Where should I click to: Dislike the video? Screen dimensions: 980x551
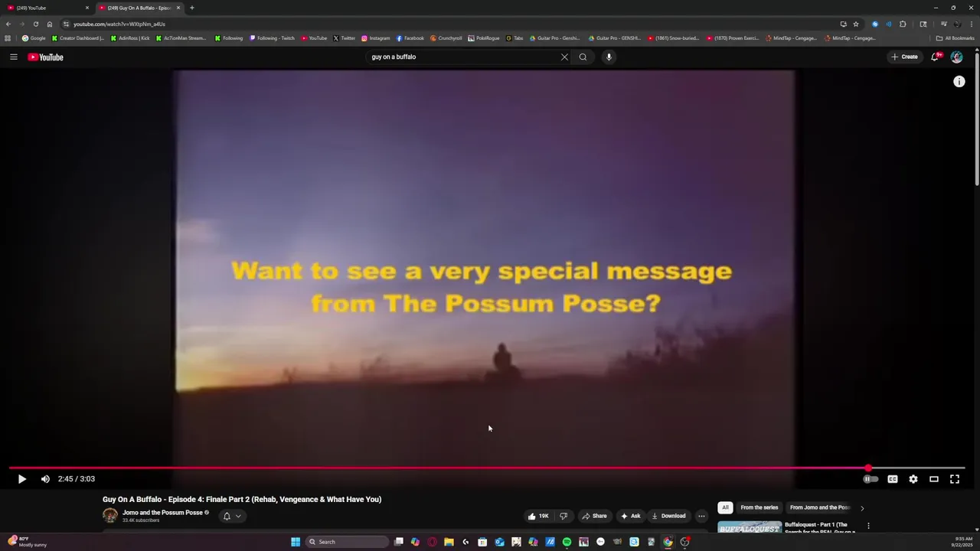[x=563, y=516]
